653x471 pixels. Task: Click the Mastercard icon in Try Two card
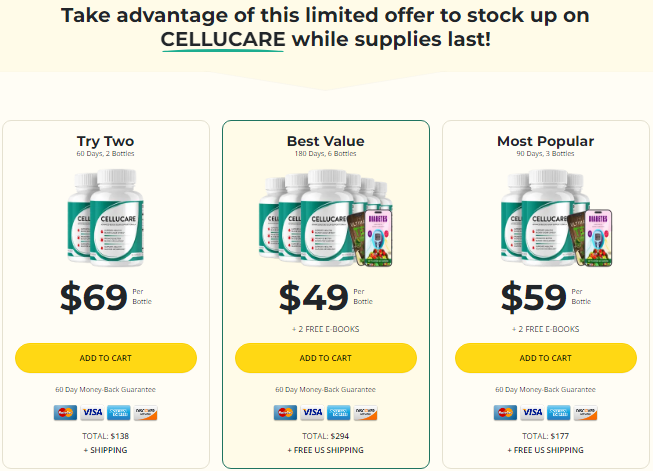click(65, 412)
